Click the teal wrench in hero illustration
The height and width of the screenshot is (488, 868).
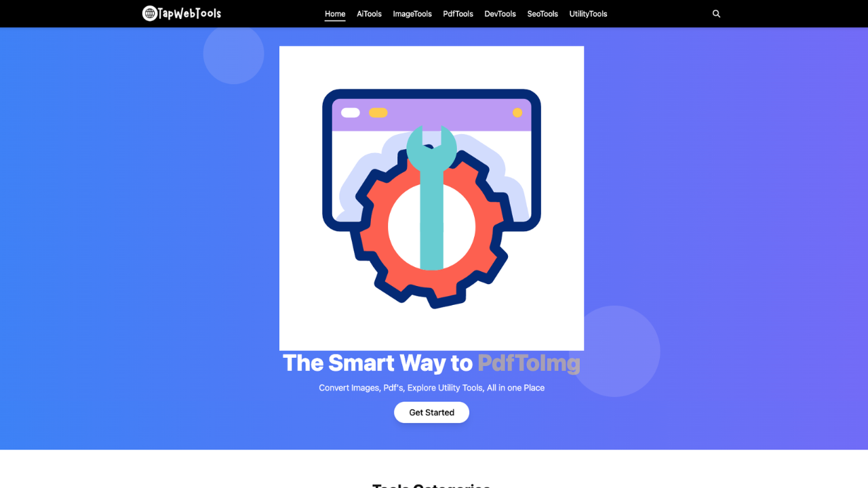pyautogui.click(x=431, y=197)
